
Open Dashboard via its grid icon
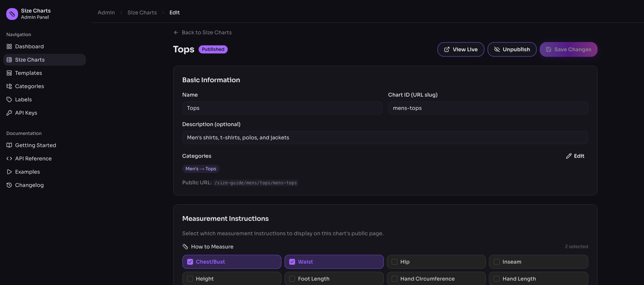9,46
